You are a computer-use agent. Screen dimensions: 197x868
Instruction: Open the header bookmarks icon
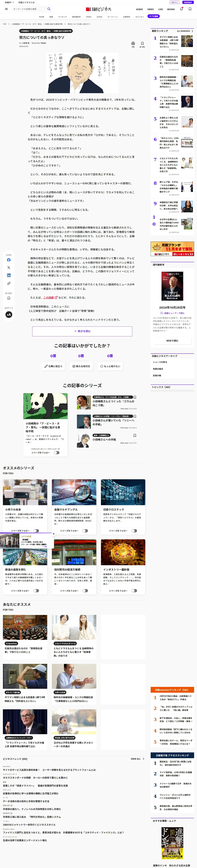tap(190, 9)
